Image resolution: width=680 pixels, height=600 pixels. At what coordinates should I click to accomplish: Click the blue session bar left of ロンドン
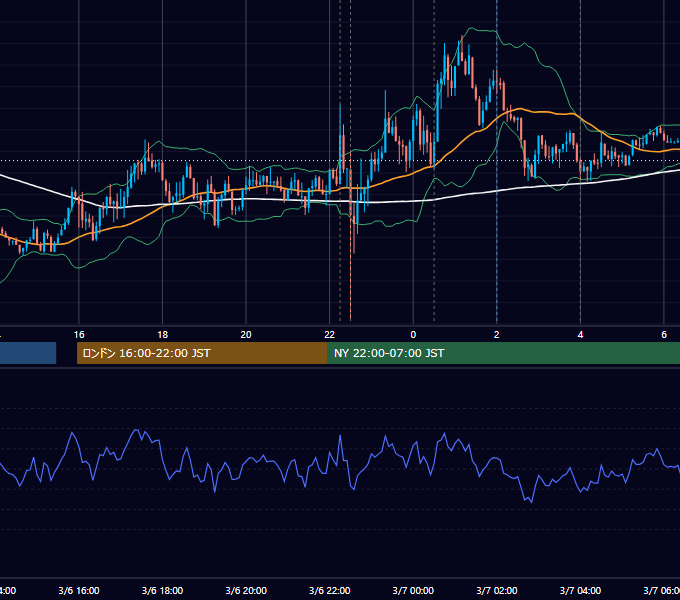click(28, 353)
